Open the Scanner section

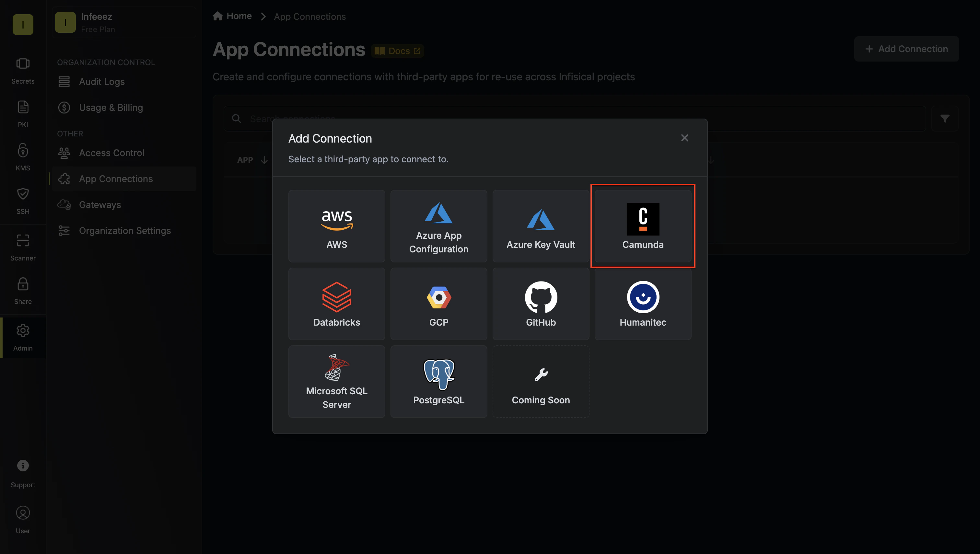click(x=23, y=248)
